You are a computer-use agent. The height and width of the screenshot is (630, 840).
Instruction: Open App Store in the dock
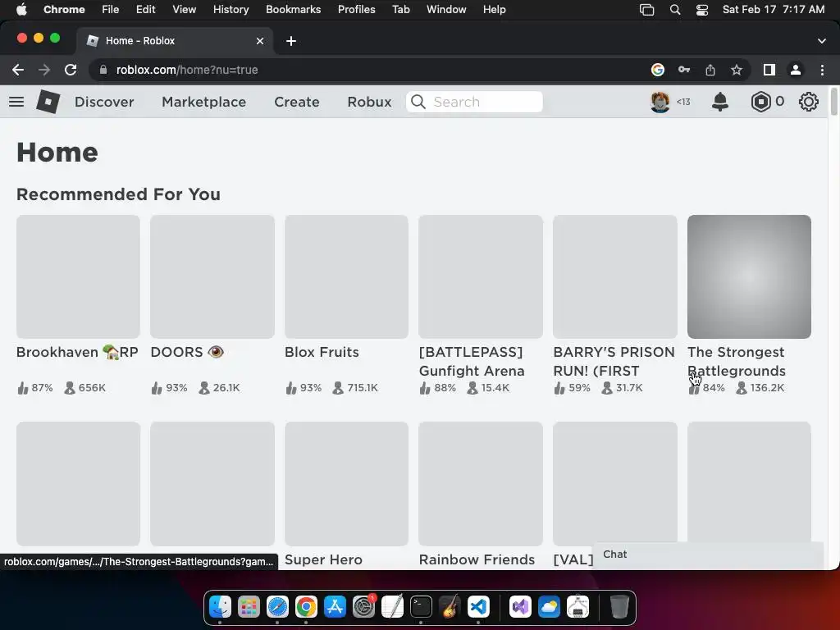pos(335,607)
